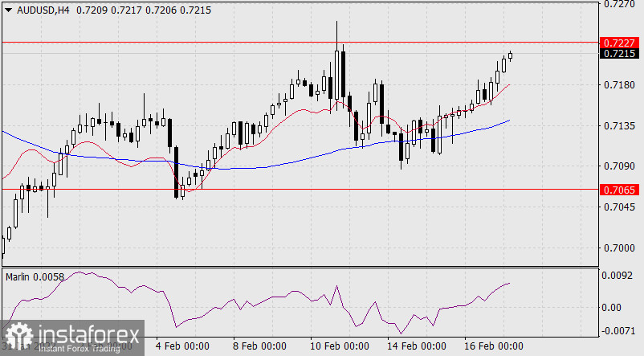This screenshot has height=356, width=644.
Task: Click the 0.7000 price axis value
Action: tap(618, 248)
